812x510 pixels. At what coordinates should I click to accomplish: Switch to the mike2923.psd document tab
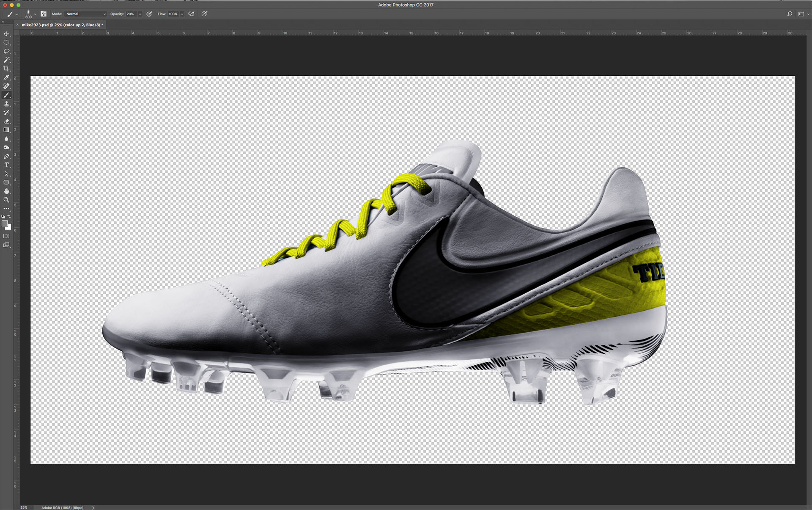[x=62, y=25]
